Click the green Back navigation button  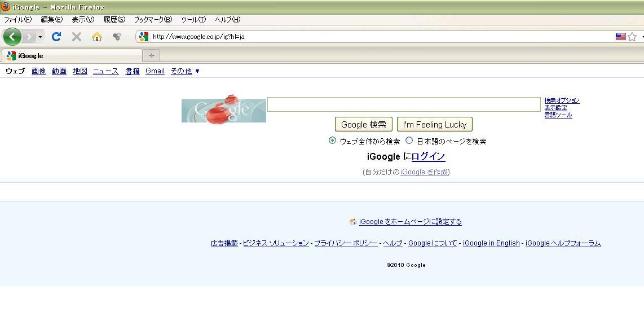click(12, 37)
